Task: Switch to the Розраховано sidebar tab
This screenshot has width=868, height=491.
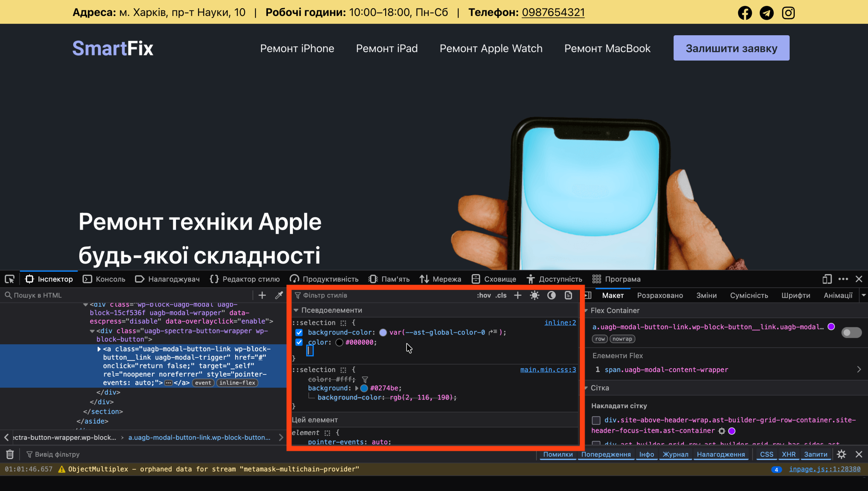Action: pyautogui.click(x=660, y=295)
